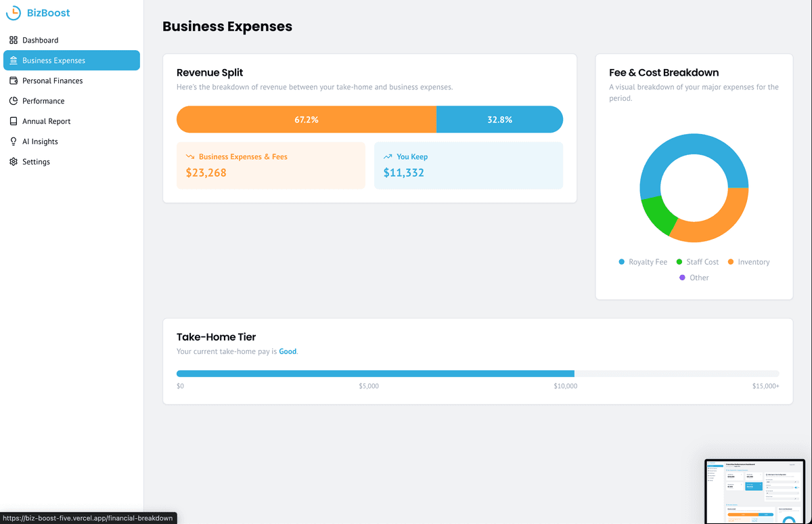Click the AI Insights lightbulb icon
The width and height of the screenshot is (812, 524).
(x=14, y=141)
